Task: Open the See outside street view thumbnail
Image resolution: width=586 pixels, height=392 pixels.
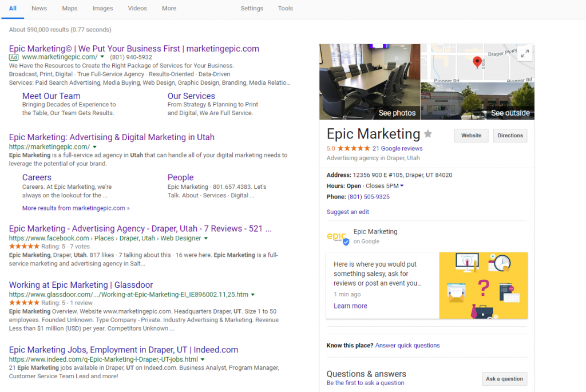Action: click(478, 101)
